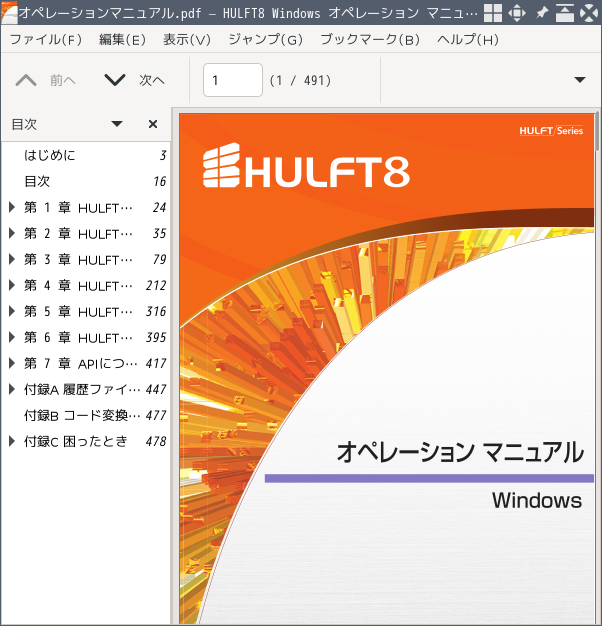Expand the 第 4 章 HULFT tree entry
Viewport: 602px width, 626px height.
click(12, 285)
